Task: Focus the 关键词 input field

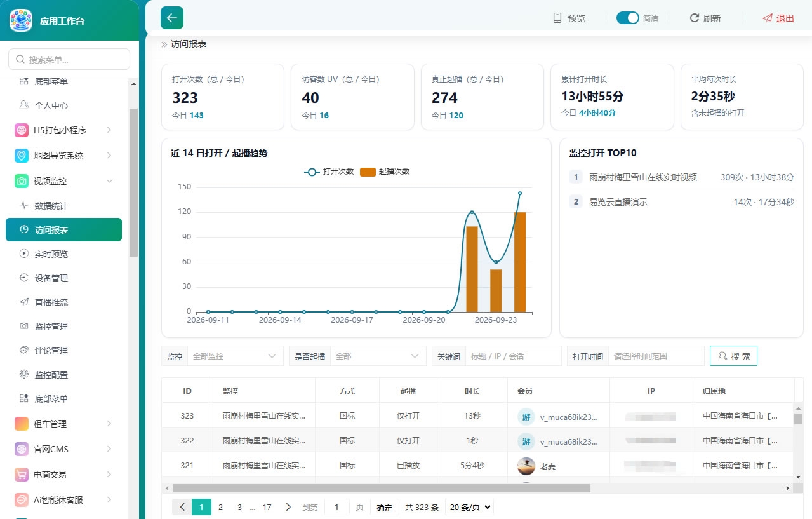Action: tap(514, 356)
